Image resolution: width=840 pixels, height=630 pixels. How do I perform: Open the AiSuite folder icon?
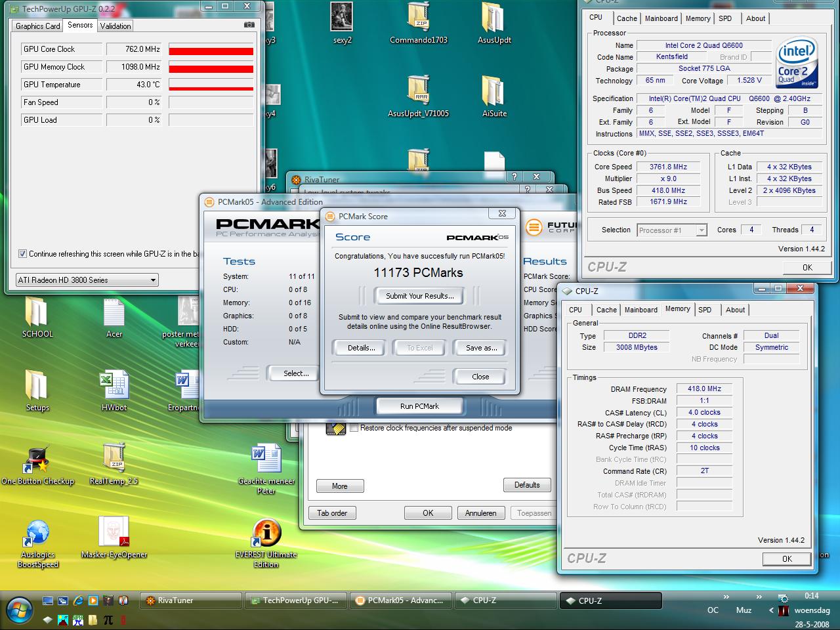[x=494, y=96]
